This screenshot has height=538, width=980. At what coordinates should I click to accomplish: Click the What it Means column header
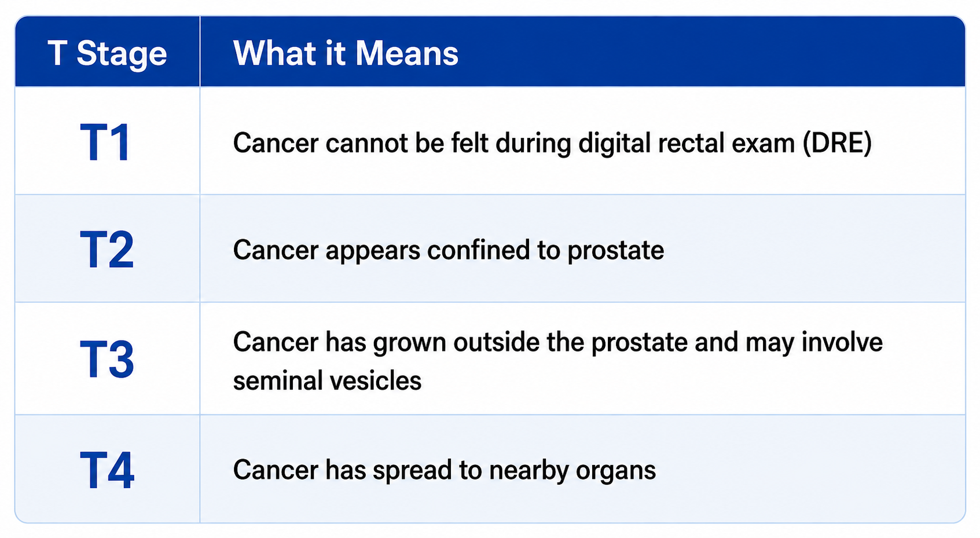(x=346, y=53)
